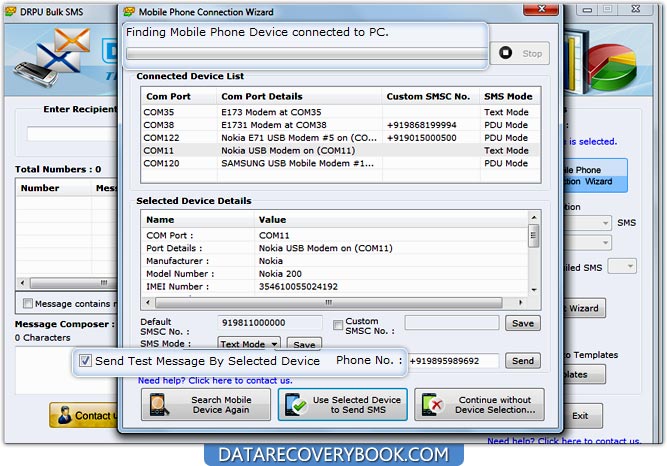Image resolution: width=667 pixels, height=466 pixels.
Task: Click the +919015000500 SMSC cell
Action: pyautogui.click(x=421, y=137)
